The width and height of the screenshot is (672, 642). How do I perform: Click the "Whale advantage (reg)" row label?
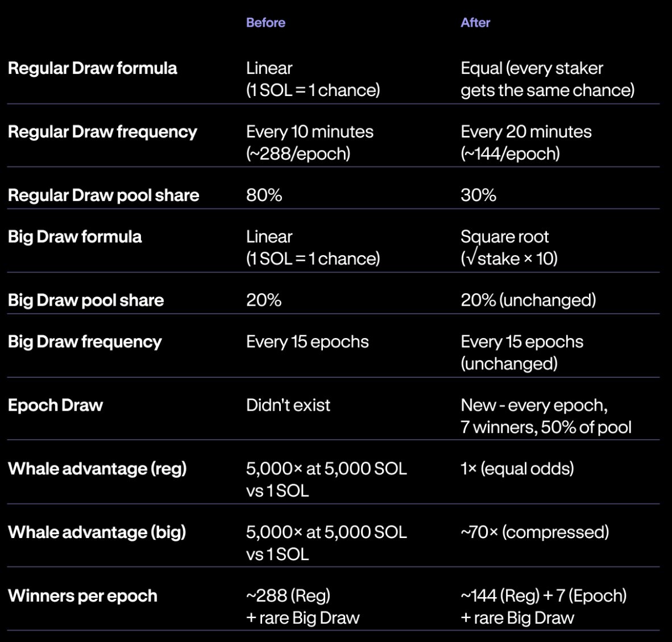tap(97, 469)
